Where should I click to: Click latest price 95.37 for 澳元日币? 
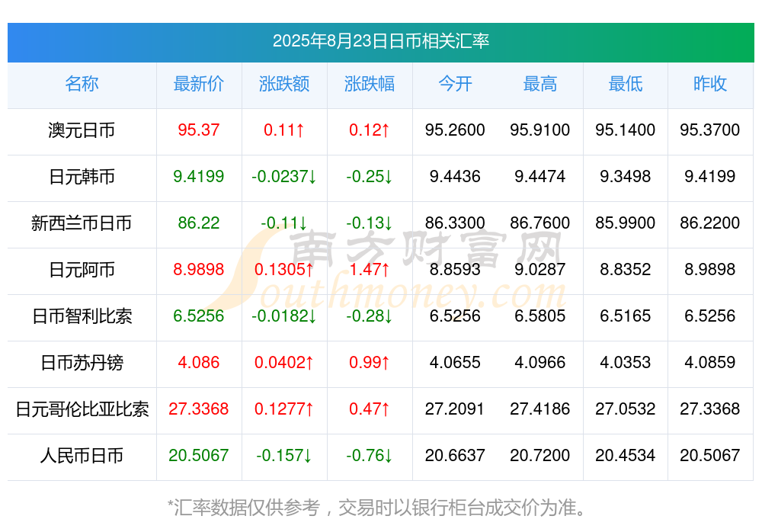click(x=199, y=130)
